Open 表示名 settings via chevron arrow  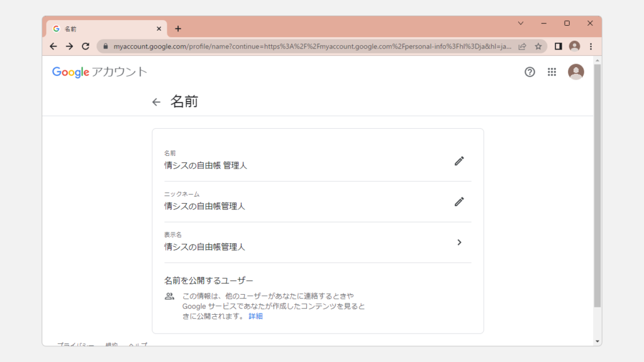coord(459,243)
